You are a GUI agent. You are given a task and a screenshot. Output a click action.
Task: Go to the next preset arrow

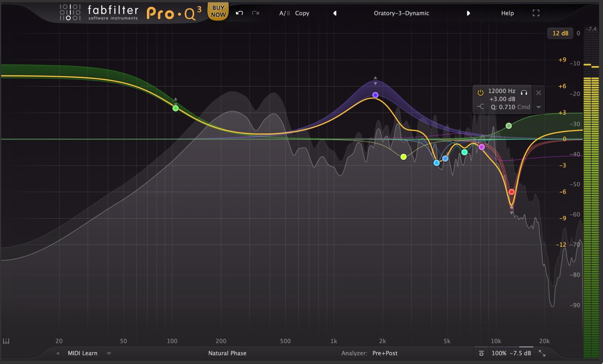tap(468, 13)
